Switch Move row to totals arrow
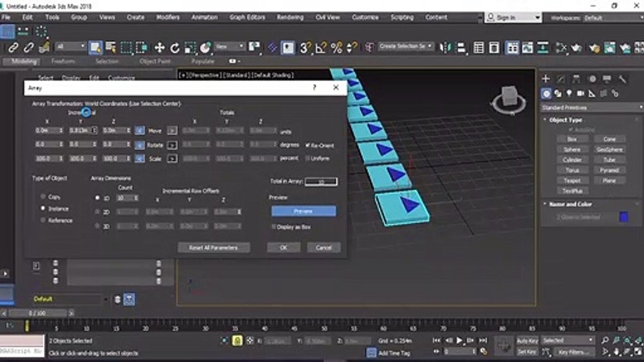 [x=172, y=131]
